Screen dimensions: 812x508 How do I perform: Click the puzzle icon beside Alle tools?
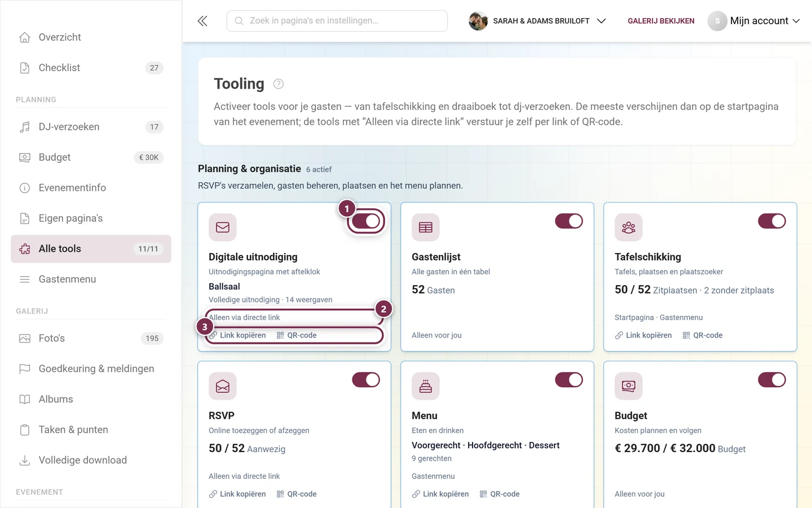25,249
